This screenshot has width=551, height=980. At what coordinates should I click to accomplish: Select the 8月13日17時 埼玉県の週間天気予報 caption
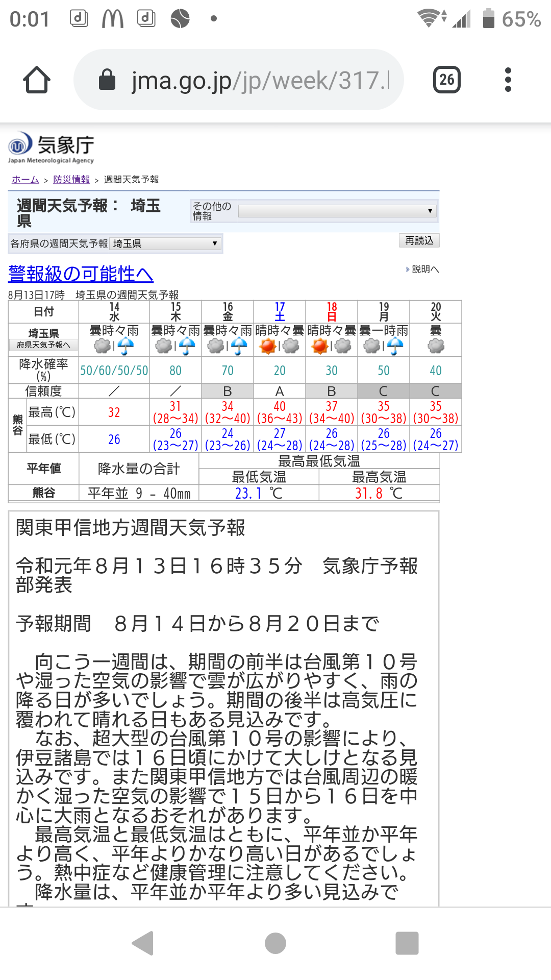click(x=93, y=295)
